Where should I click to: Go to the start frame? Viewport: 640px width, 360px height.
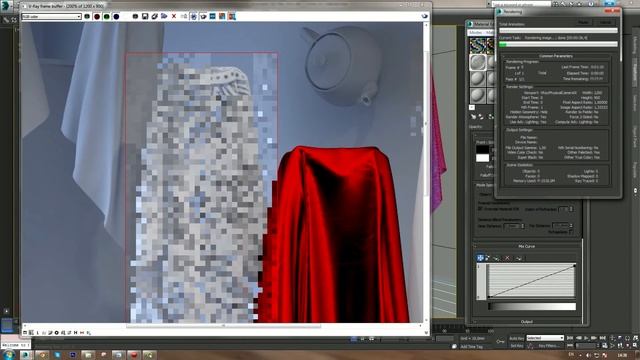point(570,338)
